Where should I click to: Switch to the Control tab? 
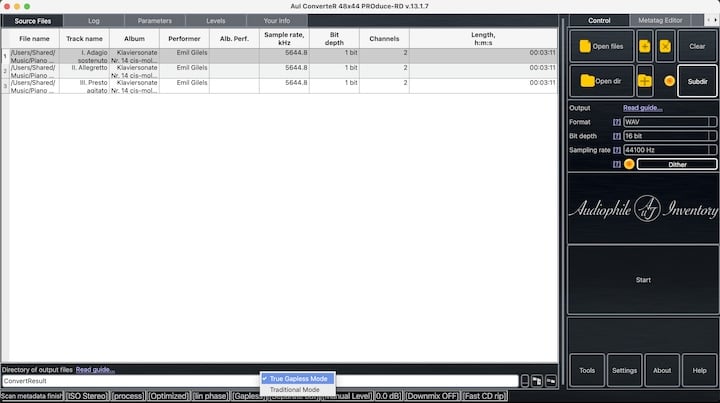[599, 20]
